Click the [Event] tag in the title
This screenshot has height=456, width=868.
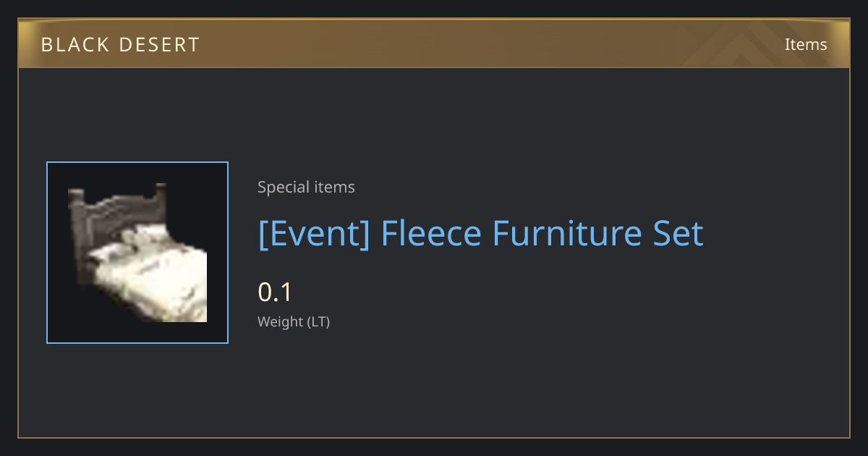tap(314, 234)
